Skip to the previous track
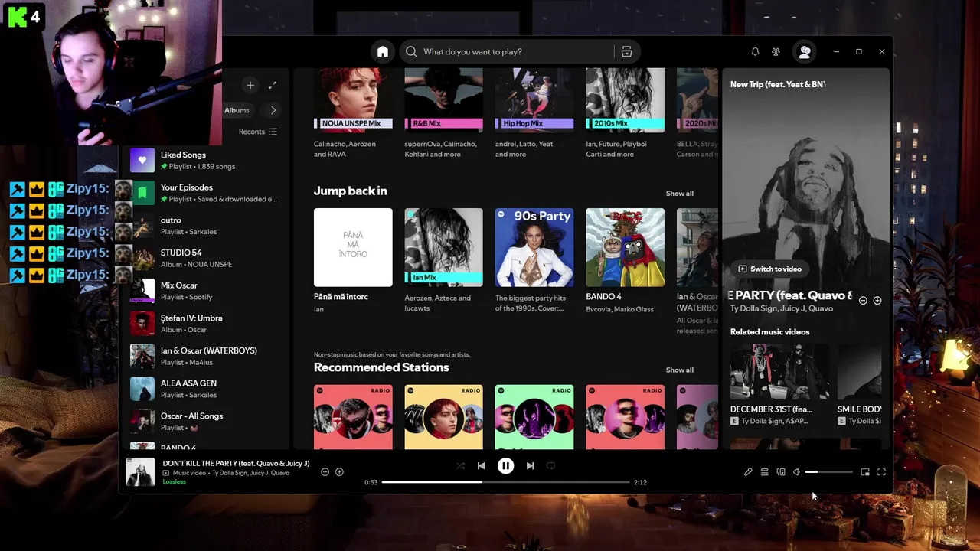Screen dimensions: 980x551 481,465
